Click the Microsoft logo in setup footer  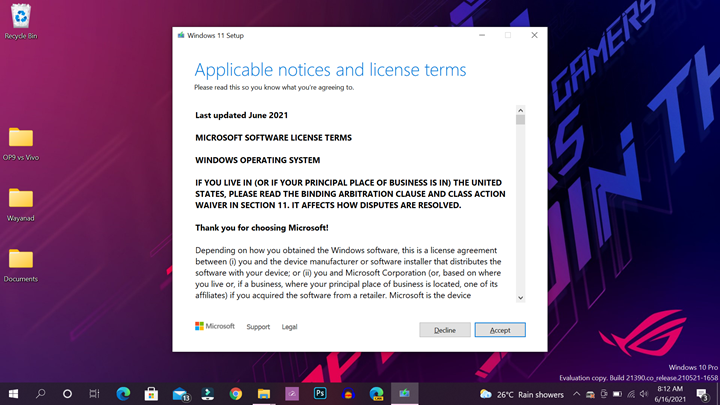tap(215, 326)
